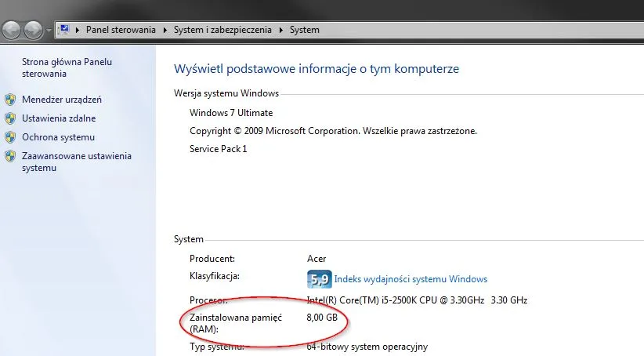Viewport: 644px width, 356px height.
Task: Open Zaawansowane ustawienia systemu link
Action: 77,162
